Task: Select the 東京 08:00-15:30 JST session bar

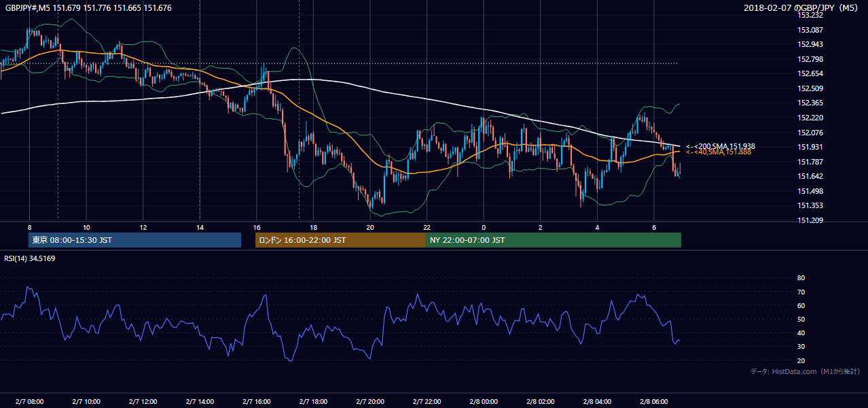Action: [x=134, y=240]
